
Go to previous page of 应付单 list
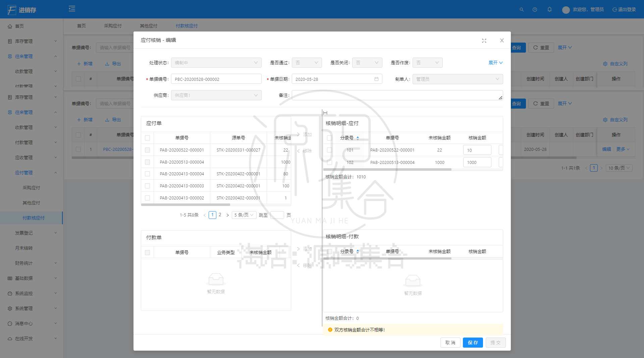pyautogui.click(x=205, y=215)
